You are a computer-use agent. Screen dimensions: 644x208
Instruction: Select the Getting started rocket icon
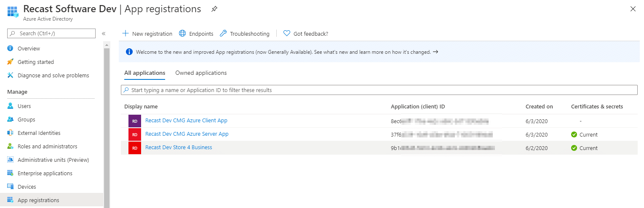[11, 62]
